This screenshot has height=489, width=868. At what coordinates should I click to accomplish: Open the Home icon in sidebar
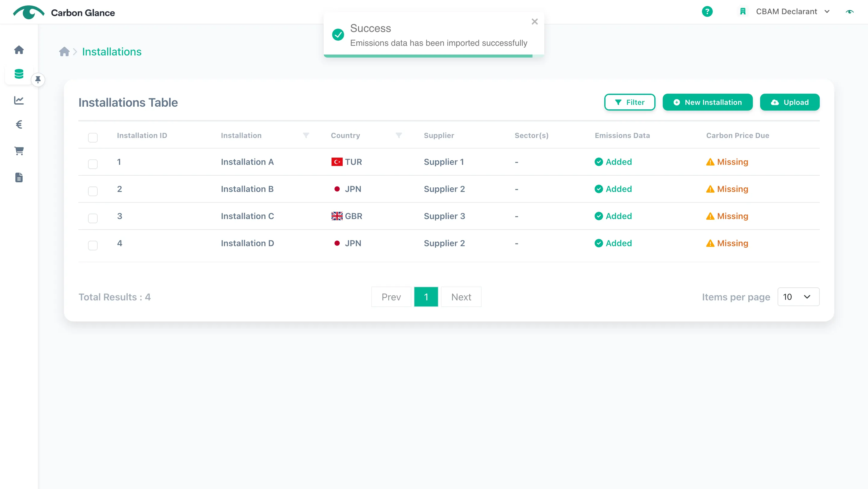tap(19, 50)
